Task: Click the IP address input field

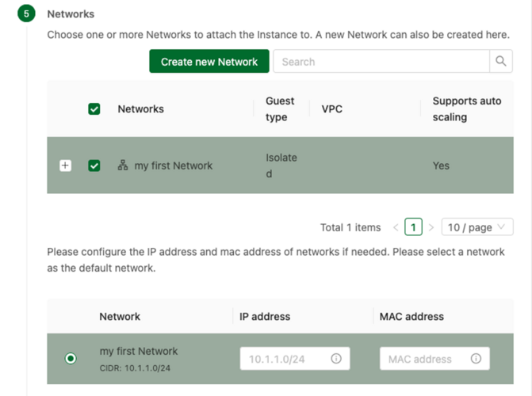Action: [295, 358]
